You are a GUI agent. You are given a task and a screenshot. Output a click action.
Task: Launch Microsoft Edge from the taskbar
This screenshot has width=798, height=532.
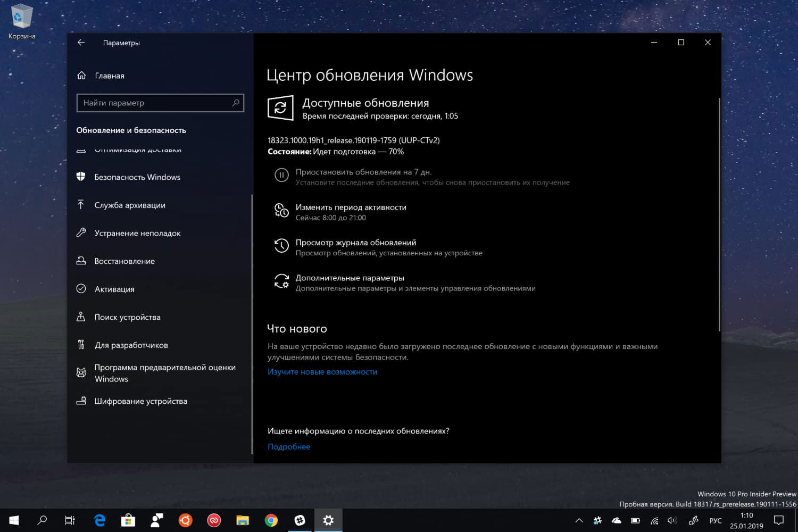tap(99, 520)
